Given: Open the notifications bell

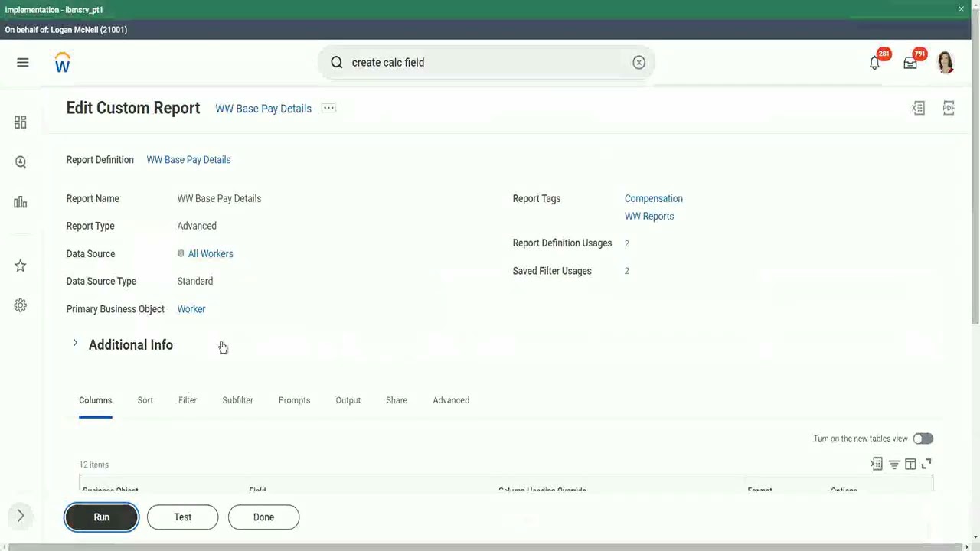Looking at the screenshot, I should 875,63.
